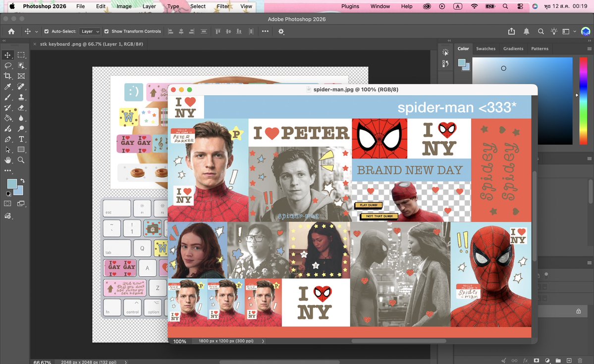Select the Dodge tool
This screenshot has width=594, height=364.
pyautogui.click(x=21, y=129)
